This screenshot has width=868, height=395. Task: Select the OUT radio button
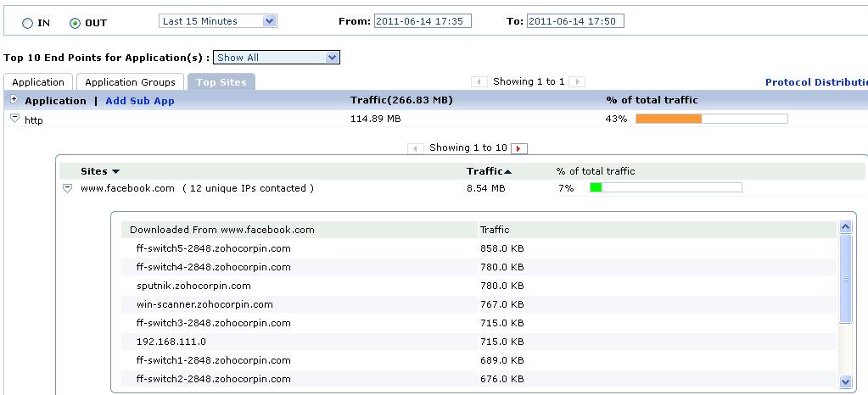[75, 23]
